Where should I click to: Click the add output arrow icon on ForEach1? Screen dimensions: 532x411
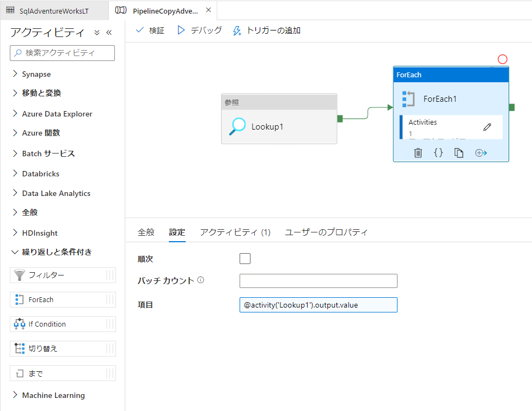point(481,153)
